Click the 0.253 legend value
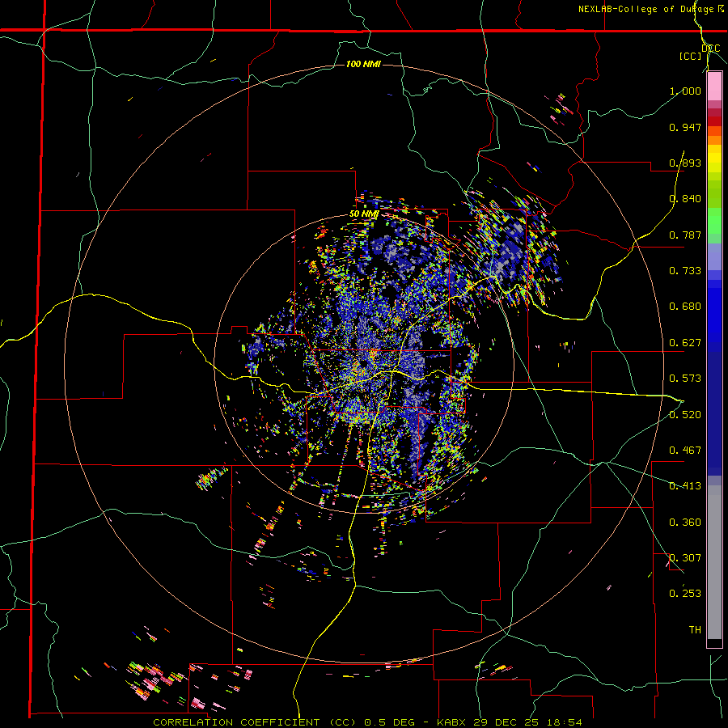The width and height of the screenshot is (728, 728). click(685, 594)
